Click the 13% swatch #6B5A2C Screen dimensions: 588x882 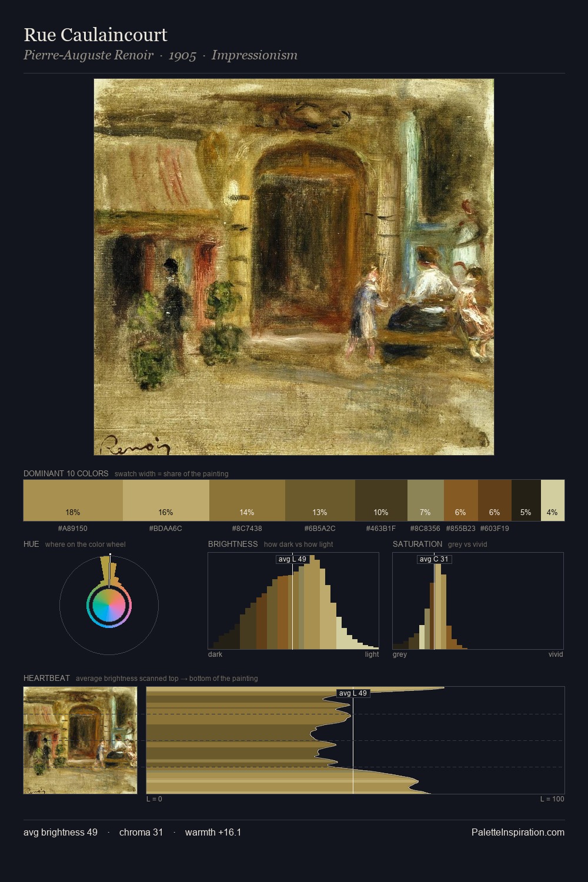click(x=320, y=500)
